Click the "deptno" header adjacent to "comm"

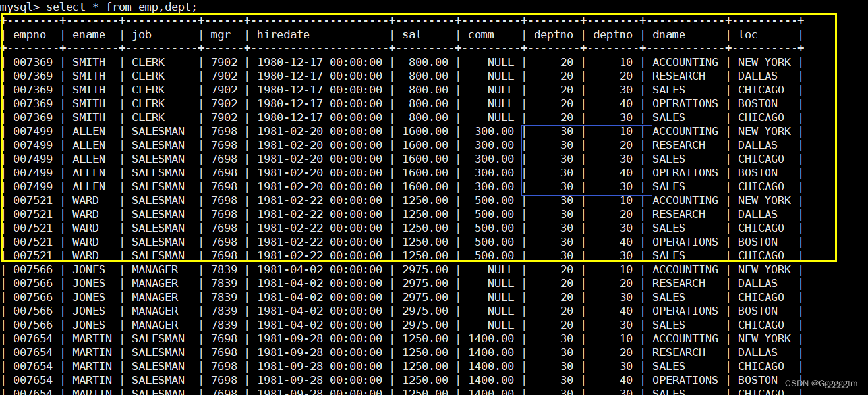click(554, 35)
